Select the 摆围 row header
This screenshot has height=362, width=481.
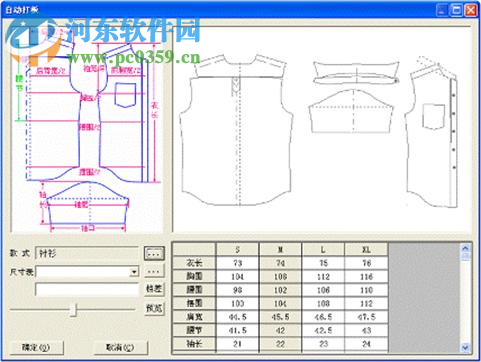[194, 303]
